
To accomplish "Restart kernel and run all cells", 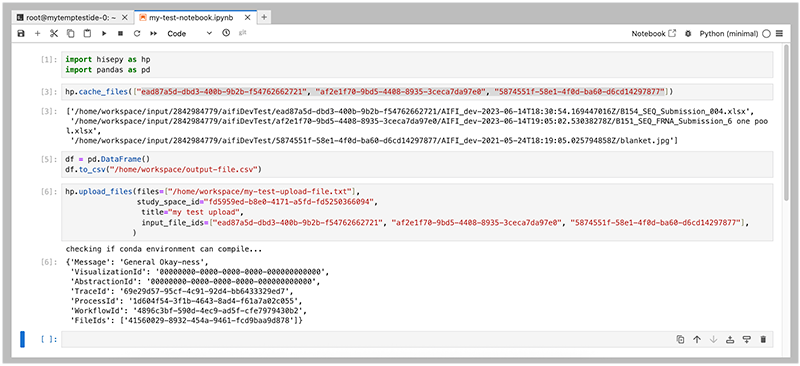I will 153,34.
